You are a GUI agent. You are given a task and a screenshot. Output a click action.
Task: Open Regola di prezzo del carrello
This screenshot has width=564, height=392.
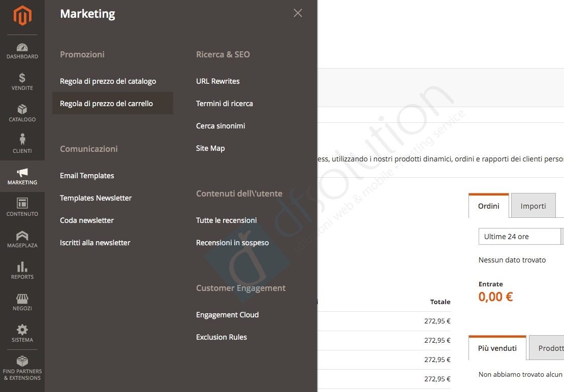point(113,104)
